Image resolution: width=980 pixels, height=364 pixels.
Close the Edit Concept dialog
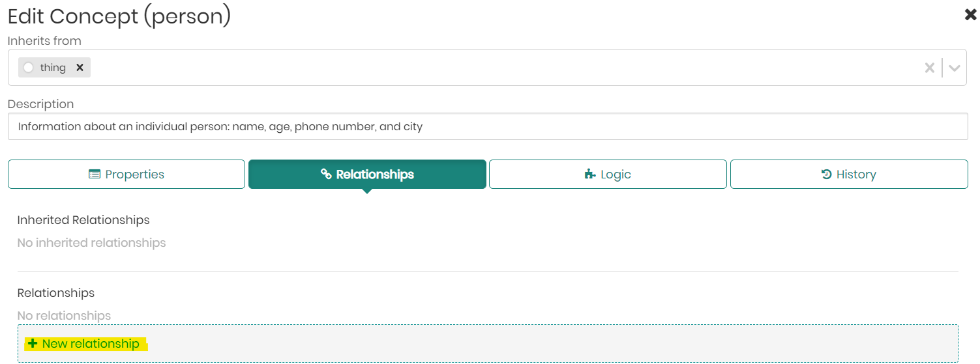(970, 15)
